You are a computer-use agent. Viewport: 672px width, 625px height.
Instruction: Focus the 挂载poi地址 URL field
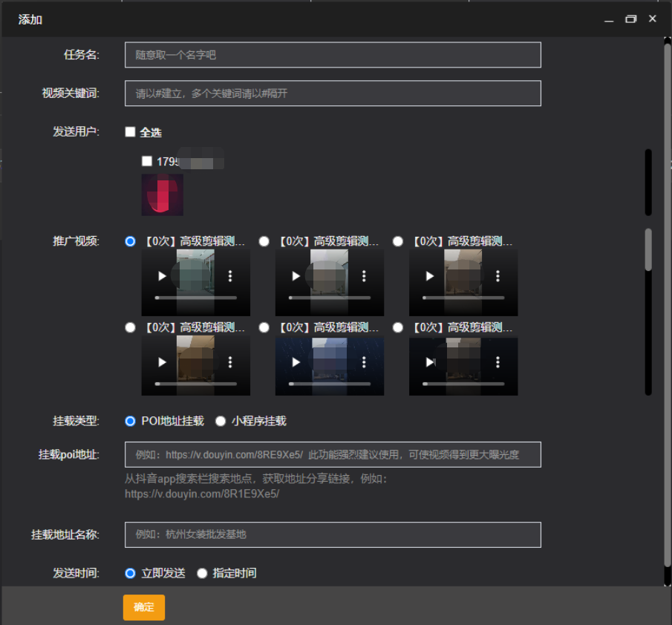(333, 454)
